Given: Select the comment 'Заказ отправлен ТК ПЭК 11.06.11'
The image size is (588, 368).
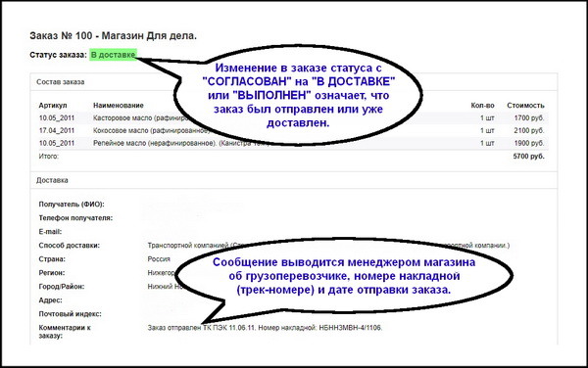Looking at the screenshot, I should 202,328.
